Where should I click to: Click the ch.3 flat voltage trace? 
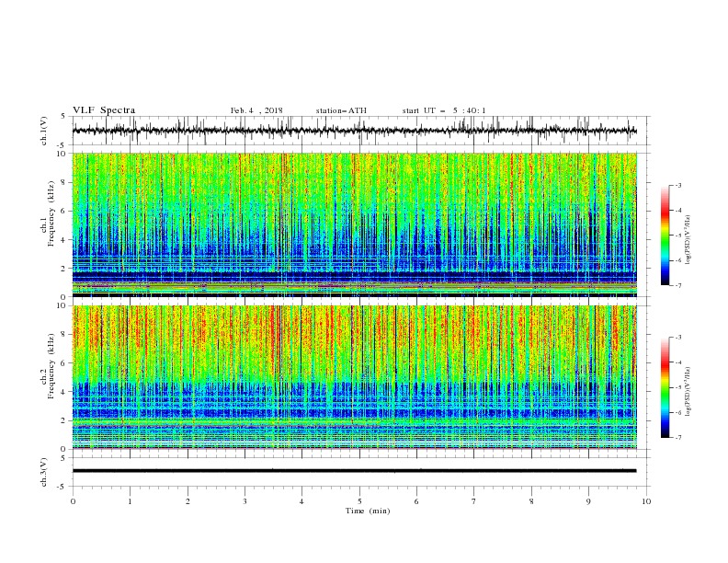354,471
